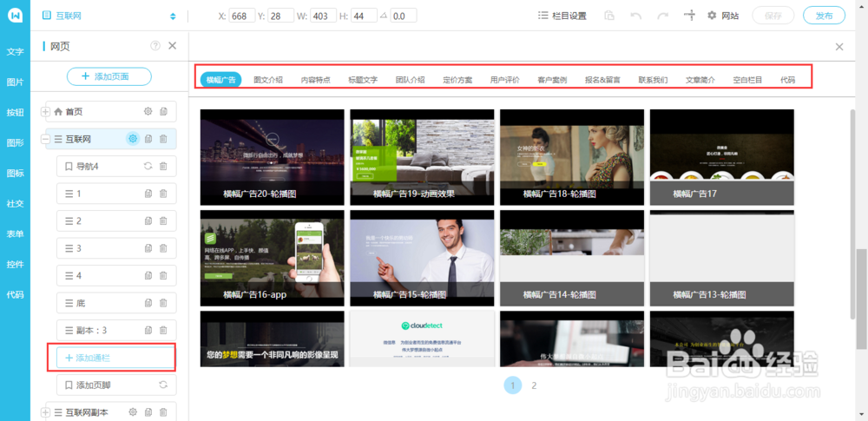The width and height of the screenshot is (868, 421).
Task: Switch to the 内容特点 tab
Action: click(x=316, y=80)
